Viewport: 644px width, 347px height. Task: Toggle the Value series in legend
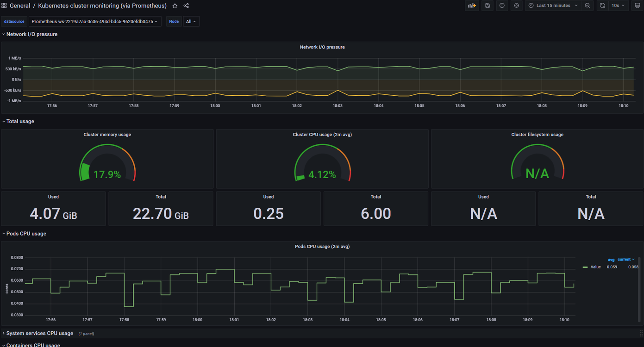595,267
